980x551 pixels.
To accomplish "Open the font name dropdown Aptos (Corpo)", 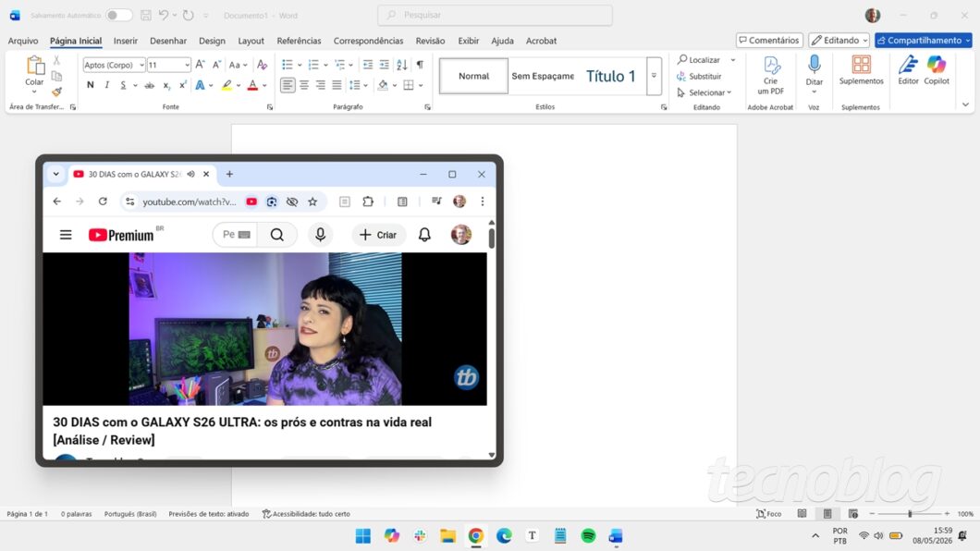I will click(x=141, y=65).
